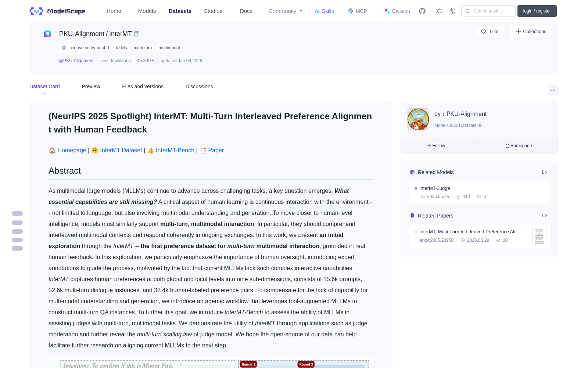Click the PKU-Alignment avatar image
Screen dimensions: 588x368
418,119
